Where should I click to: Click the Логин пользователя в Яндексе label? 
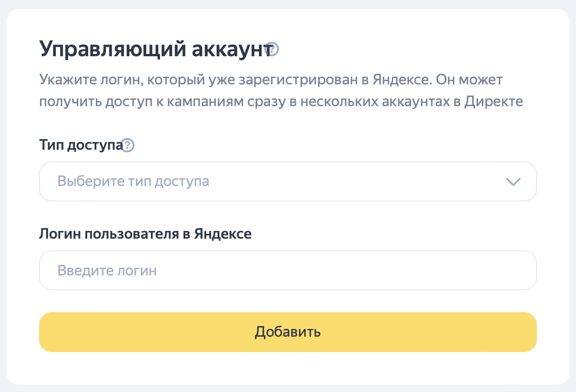tap(145, 234)
